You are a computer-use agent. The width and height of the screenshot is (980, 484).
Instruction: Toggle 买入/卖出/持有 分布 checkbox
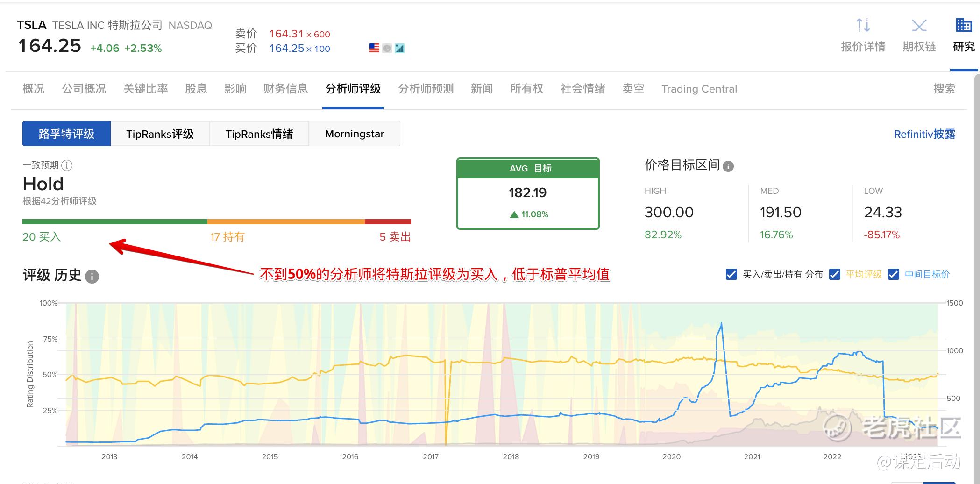point(731,274)
